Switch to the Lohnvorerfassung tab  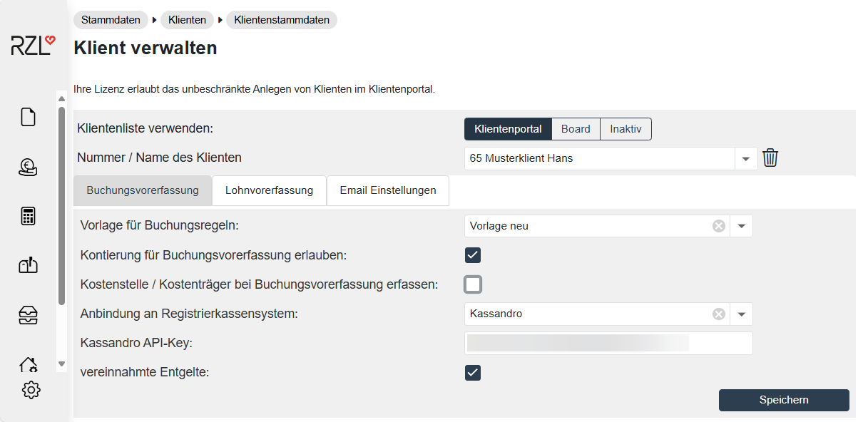point(269,190)
